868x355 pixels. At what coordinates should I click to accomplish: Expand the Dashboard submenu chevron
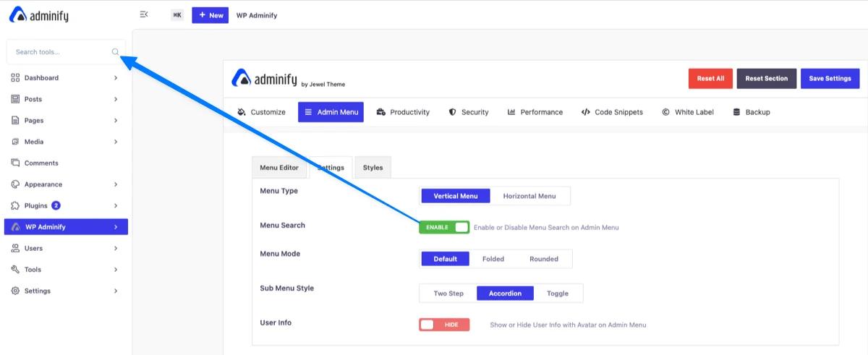[116, 77]
